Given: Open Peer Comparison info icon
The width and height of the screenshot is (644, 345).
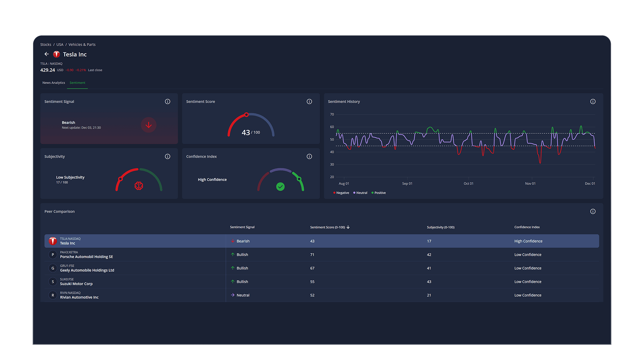Looking at the screenshot, I should pyautogui.click(x=592, y=212).
